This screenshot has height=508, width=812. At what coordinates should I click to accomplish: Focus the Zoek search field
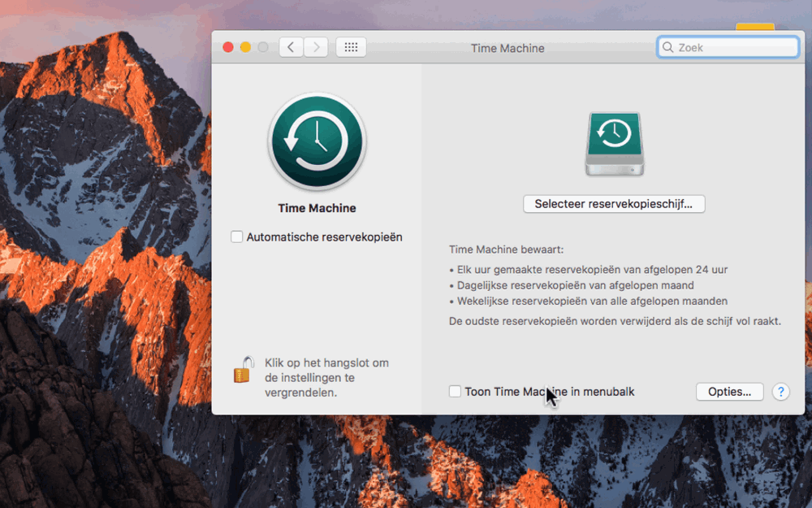[728, 47]
